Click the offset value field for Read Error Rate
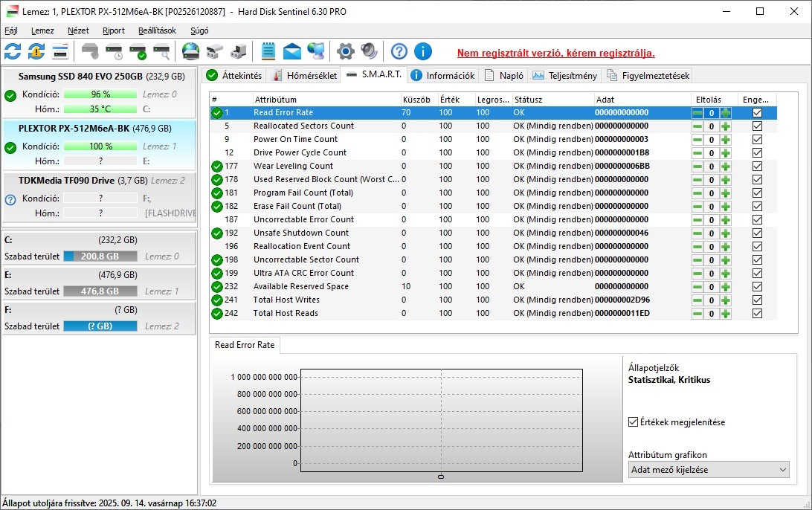The height and width of the screenshot is (510, 812). pyautogui.click(x=712, y=113)
